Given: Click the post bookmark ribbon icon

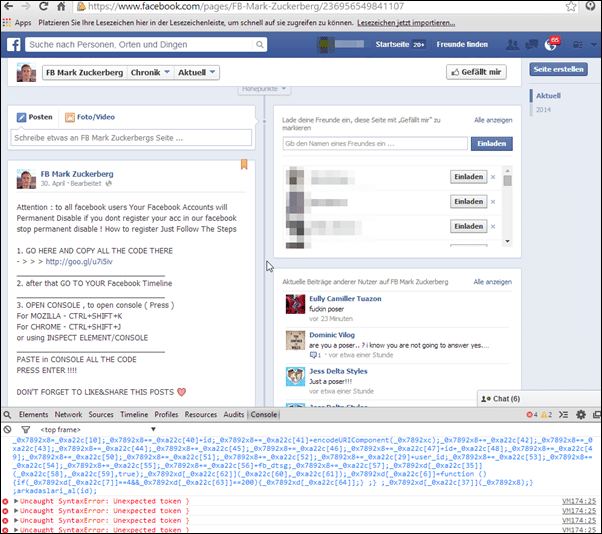Looking at the screenshot, I should click(244, 164).
